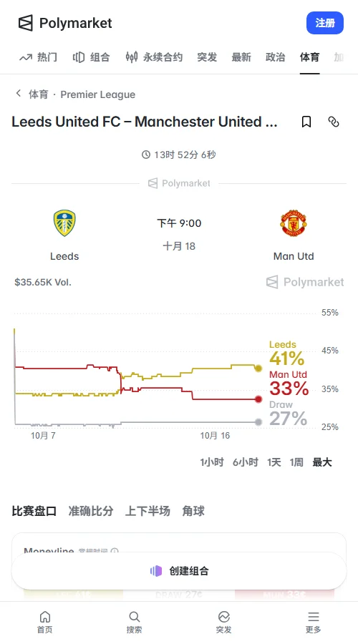The image size is (358, 644).
Task: Click the Manchester United crest
Action: [x=294, y=223]
